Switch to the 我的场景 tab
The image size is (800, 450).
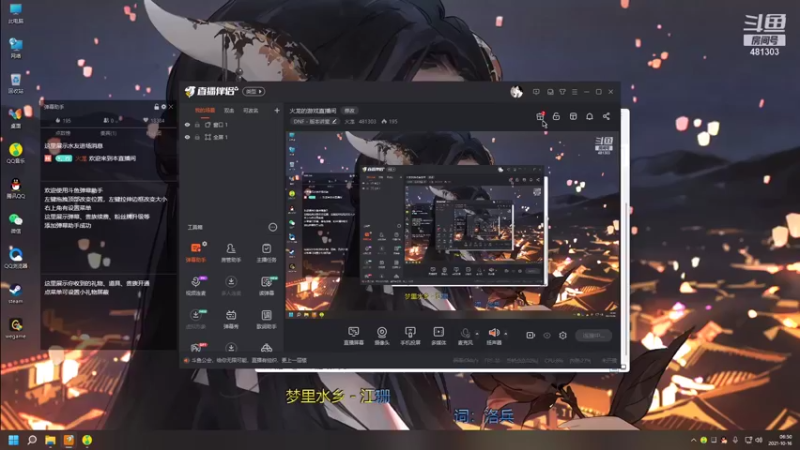click(205, 110)
